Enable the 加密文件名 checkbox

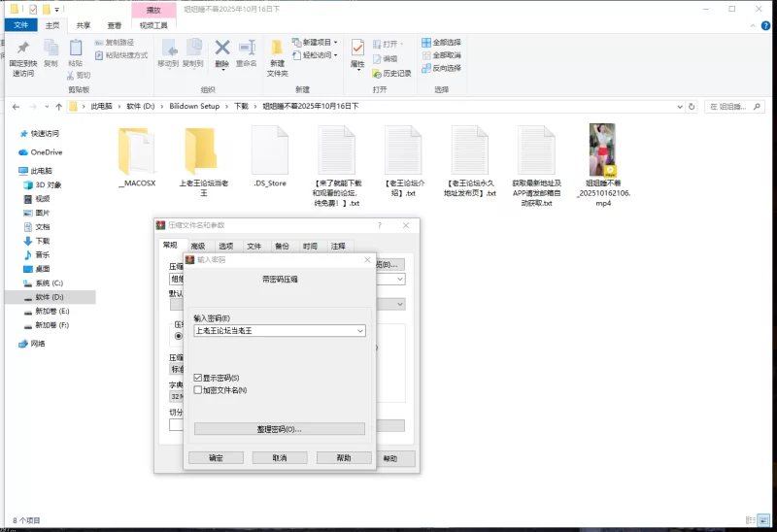(199, 390)
